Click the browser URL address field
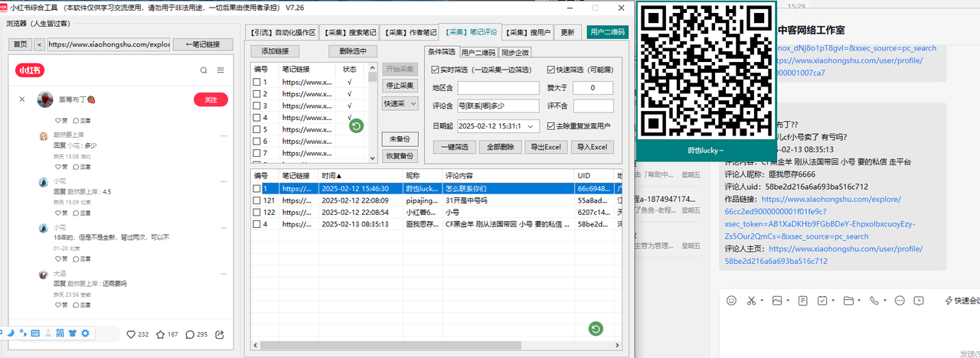The width and height of the screenshot is (980, 358). [x=109, y=44]
